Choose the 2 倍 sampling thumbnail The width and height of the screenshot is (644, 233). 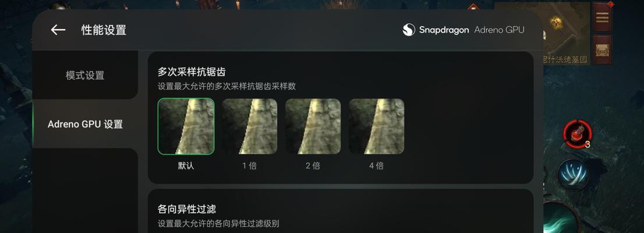coord(313,126)
